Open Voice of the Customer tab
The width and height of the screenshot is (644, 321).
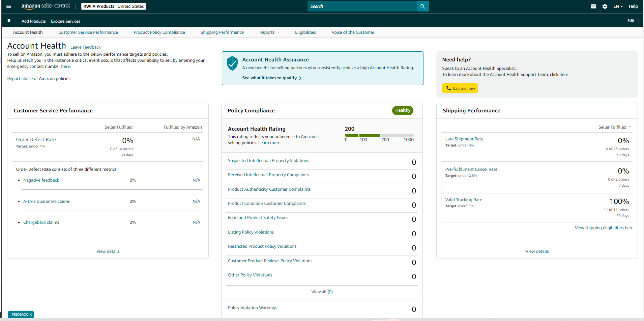pyautogui.click(x=353, y=32)
